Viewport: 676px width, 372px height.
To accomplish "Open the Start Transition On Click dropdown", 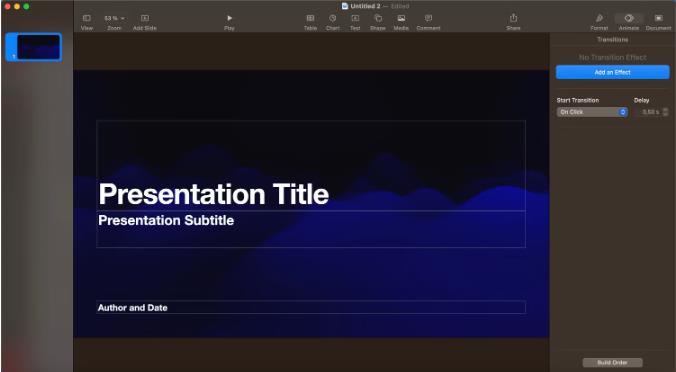I will tap(592, 112).
